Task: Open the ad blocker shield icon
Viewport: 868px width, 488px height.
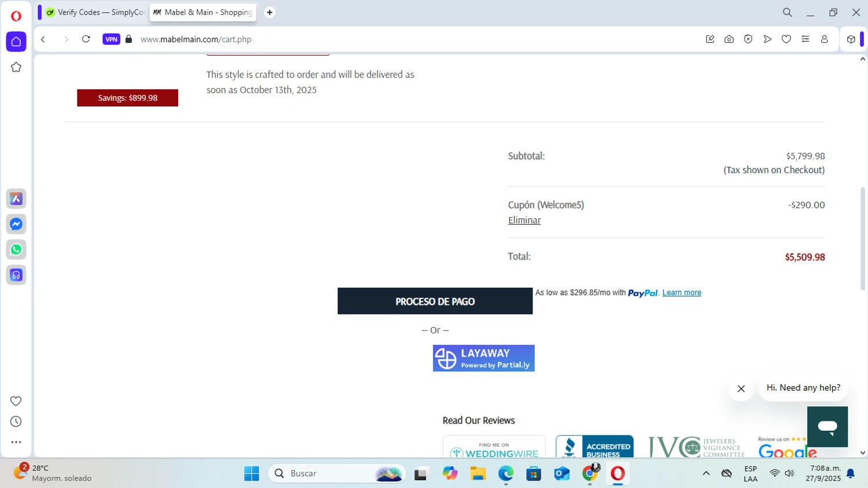Action: pos(748,39)
